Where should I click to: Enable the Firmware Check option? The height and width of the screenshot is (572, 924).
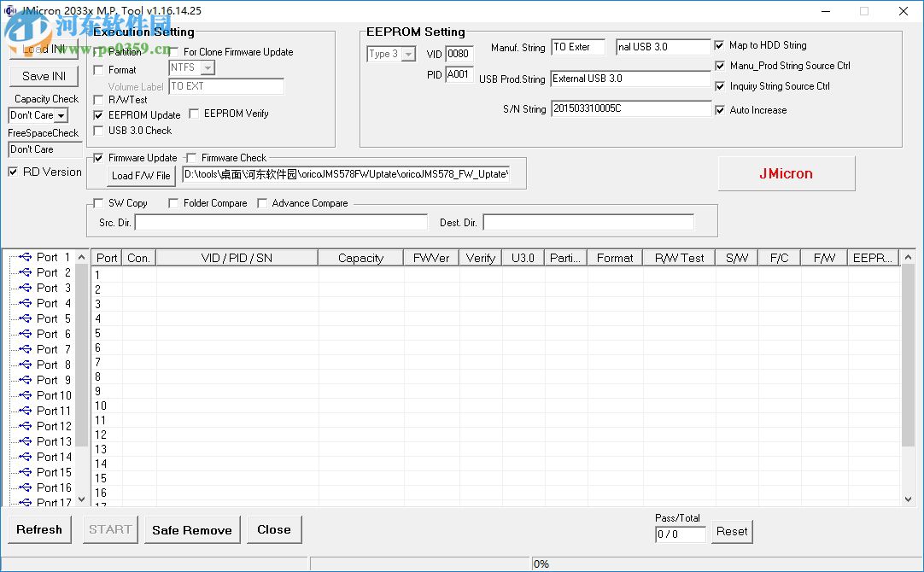(191, 158)
